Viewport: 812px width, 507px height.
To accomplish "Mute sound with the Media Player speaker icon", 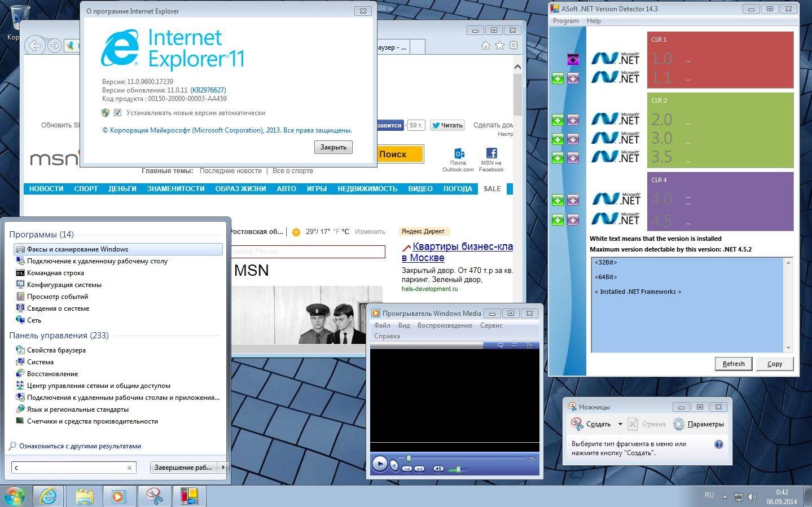I will [x=438, y=469].
